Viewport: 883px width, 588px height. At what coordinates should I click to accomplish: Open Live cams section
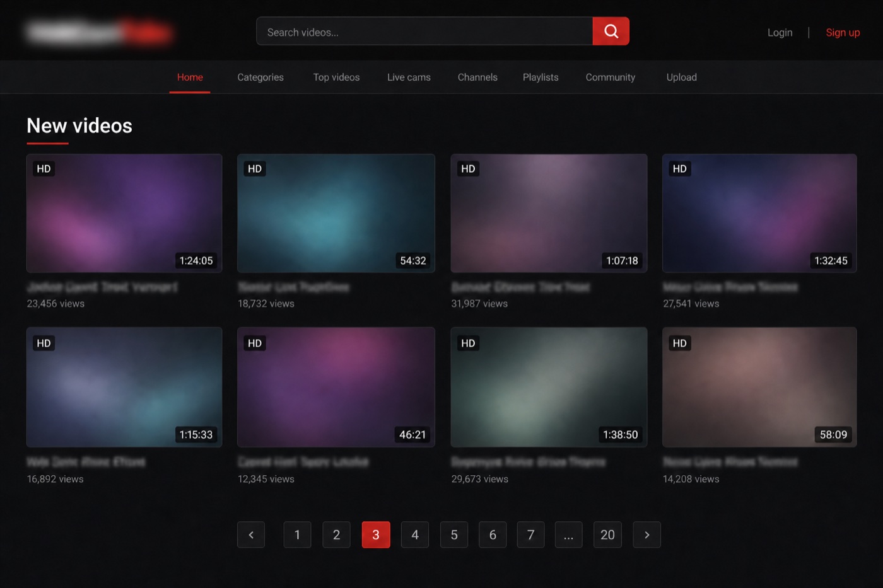coord(409,77)
